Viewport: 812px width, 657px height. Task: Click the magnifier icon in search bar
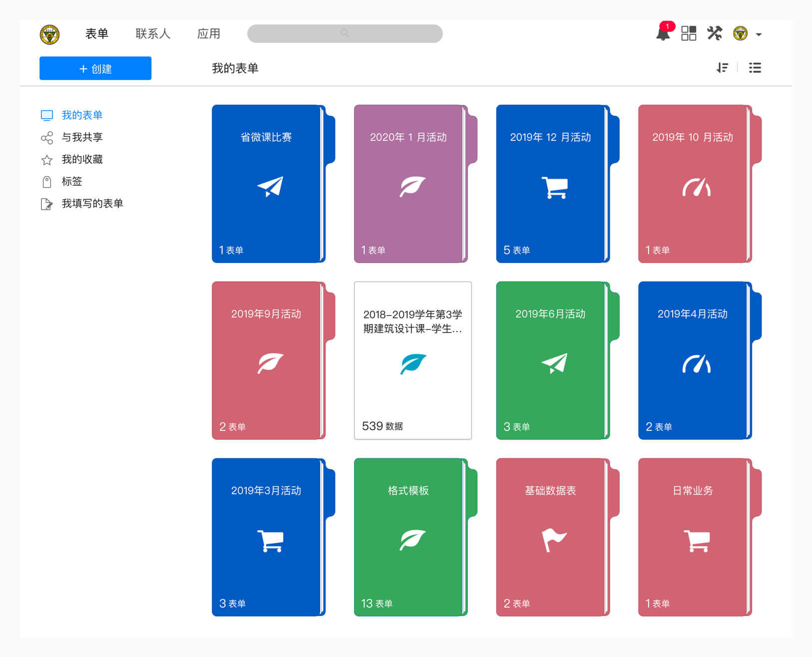345,33
